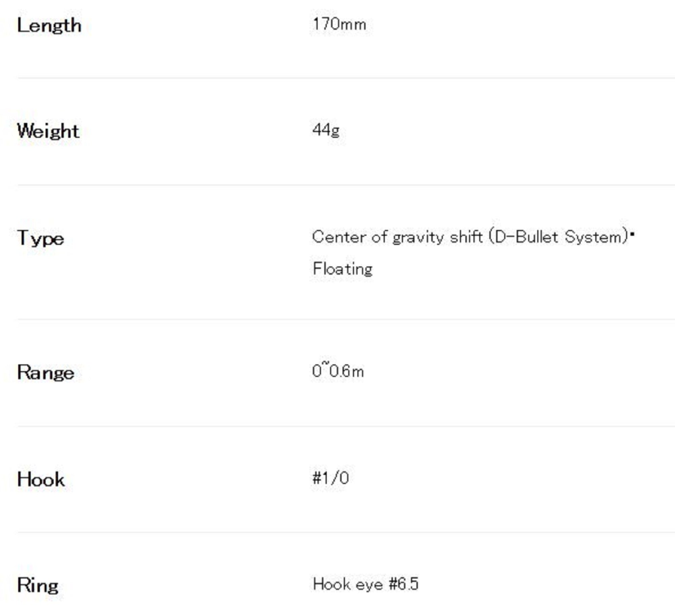
Task: Click the Type row label
Action: click(x=40, y=238)
